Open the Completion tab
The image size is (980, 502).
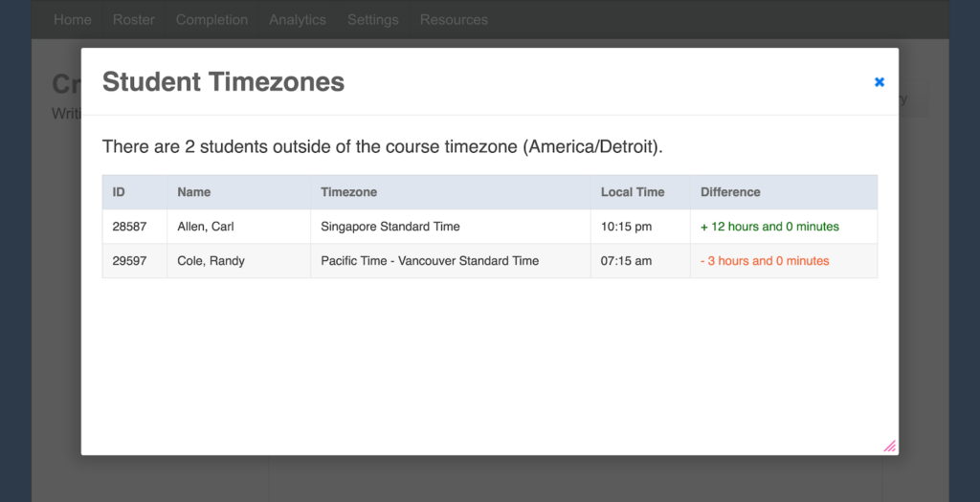[212, 19]
